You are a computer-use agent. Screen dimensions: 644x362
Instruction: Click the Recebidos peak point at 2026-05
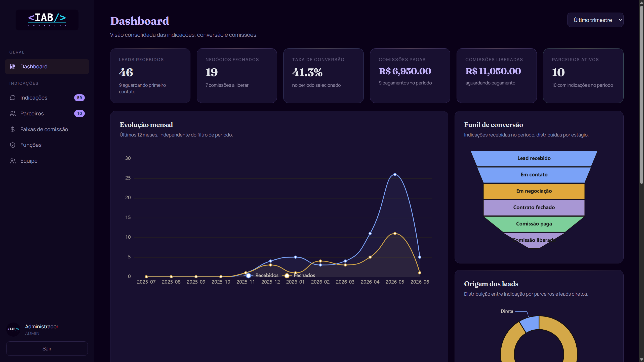(x=395, y=174)
